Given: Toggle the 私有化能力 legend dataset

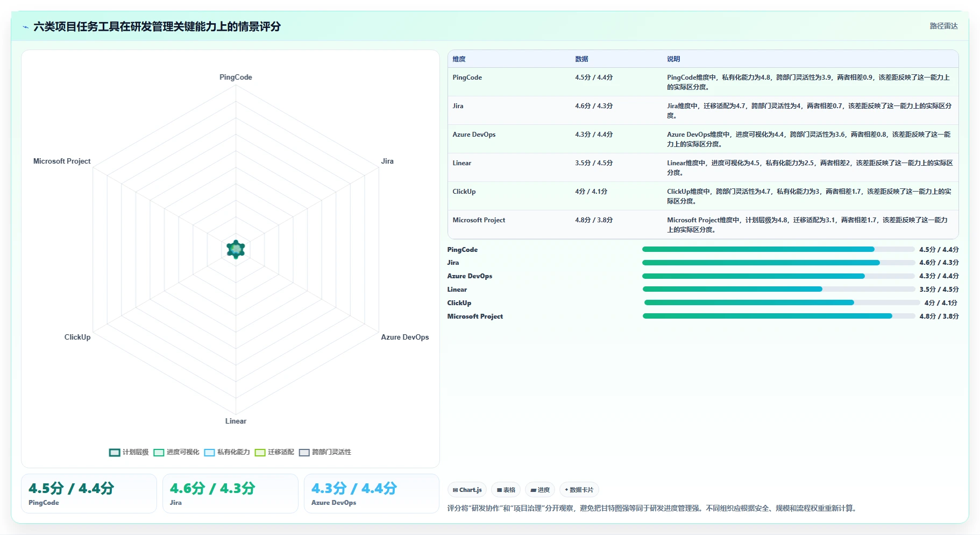Looking at the screenshot, I should 227,452.
